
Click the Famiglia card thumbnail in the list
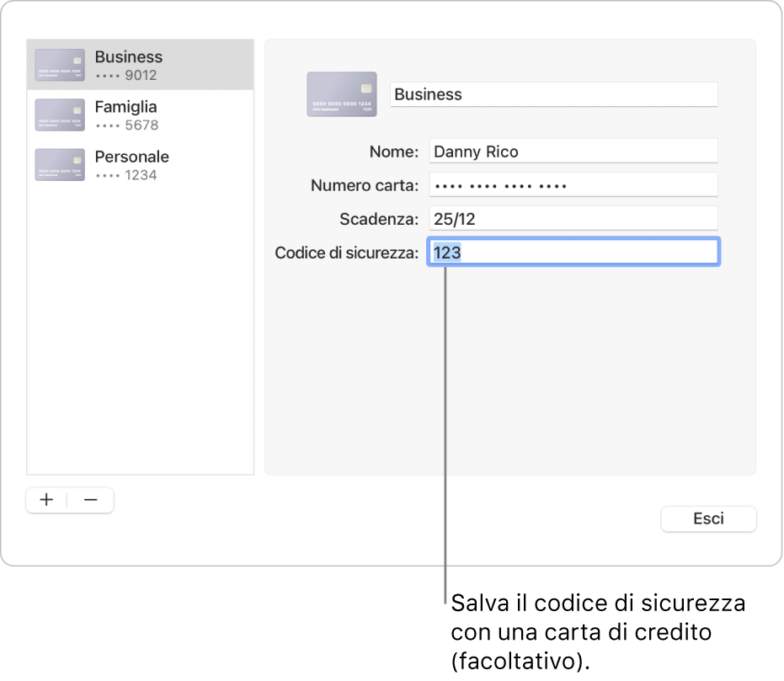60,115
